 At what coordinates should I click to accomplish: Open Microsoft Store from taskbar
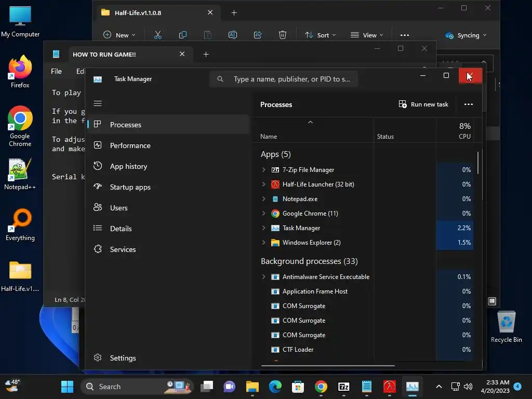click(x=298, y=387)
